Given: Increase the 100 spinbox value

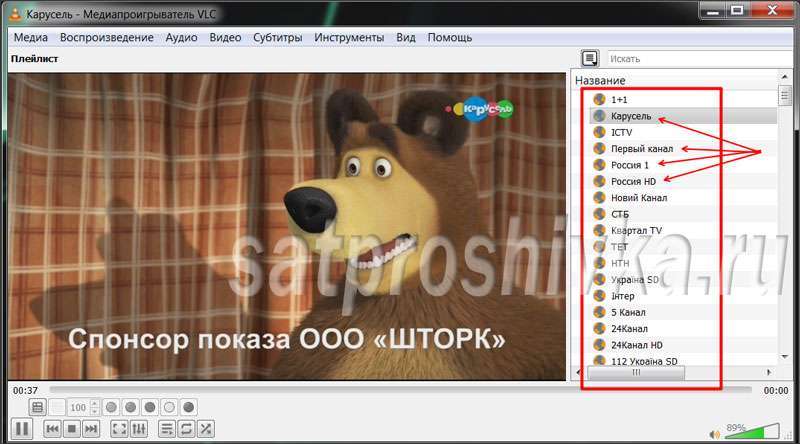Looking at the screenshot, I should 94,404.
